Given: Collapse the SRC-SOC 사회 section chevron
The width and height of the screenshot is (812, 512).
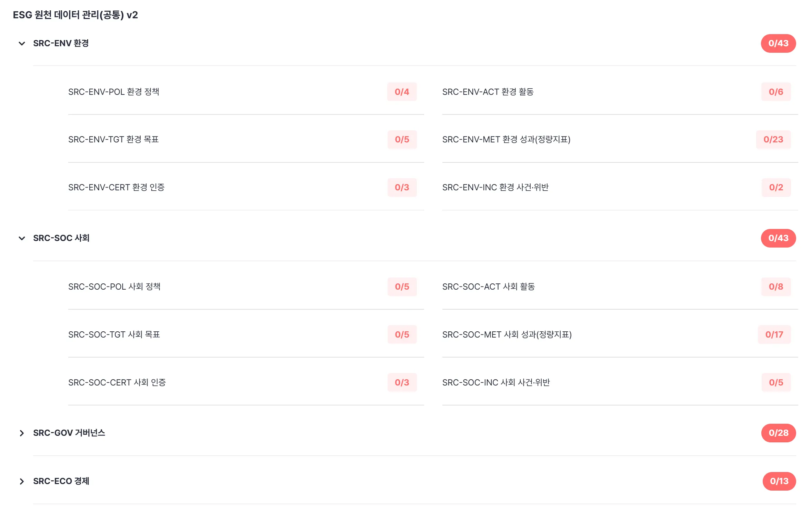Looking at the screenshot, I should [22, 238].
